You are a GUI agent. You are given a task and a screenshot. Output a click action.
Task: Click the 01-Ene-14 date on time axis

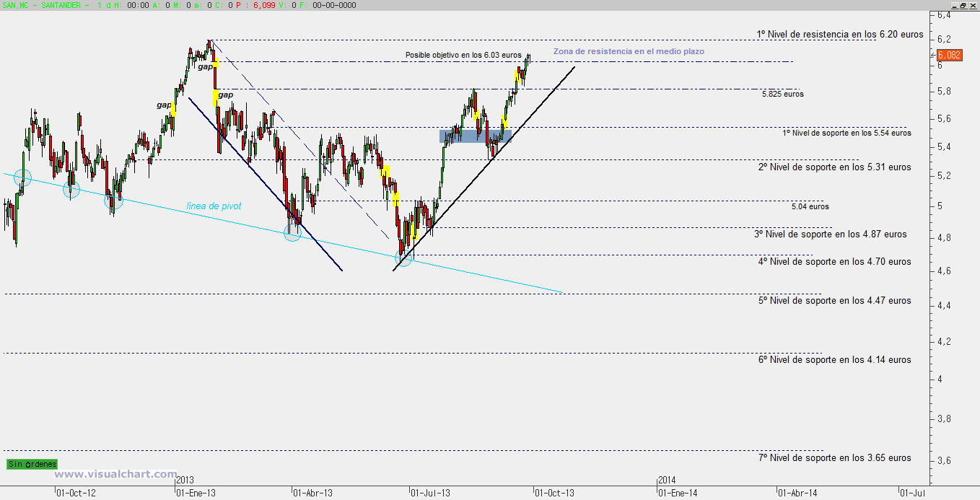(x=678, y=494)
